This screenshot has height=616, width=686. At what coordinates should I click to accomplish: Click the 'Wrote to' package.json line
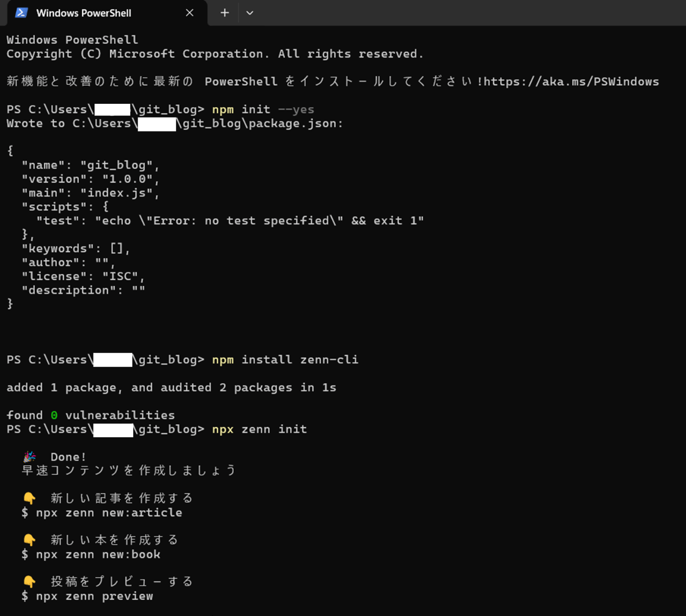[x=174, y=123]
